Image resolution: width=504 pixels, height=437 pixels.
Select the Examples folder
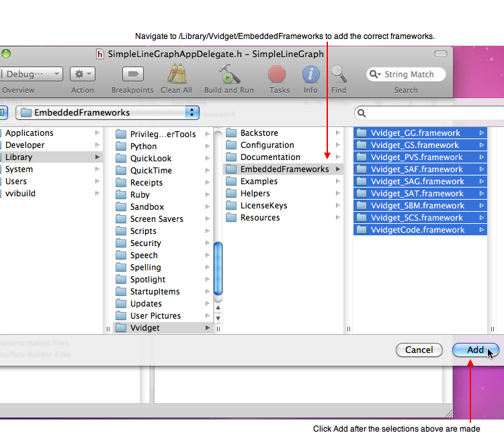click(x=283, y=182)
